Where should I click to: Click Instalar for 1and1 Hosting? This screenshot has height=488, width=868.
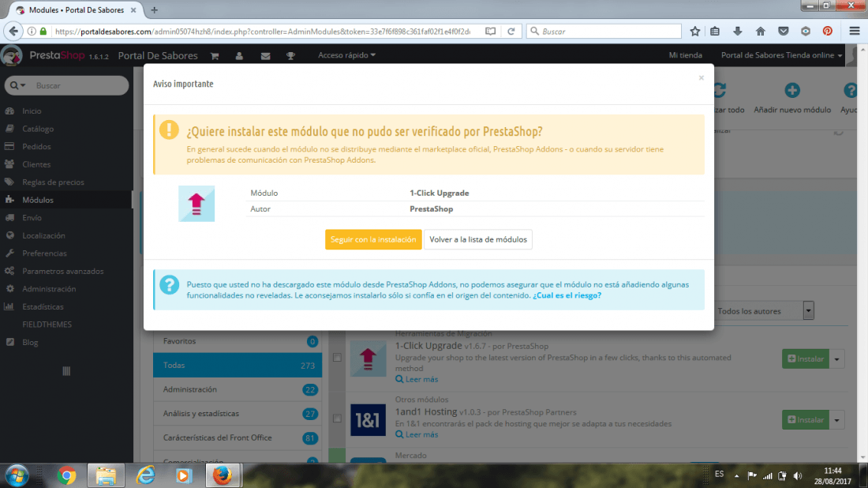[806, 420]
